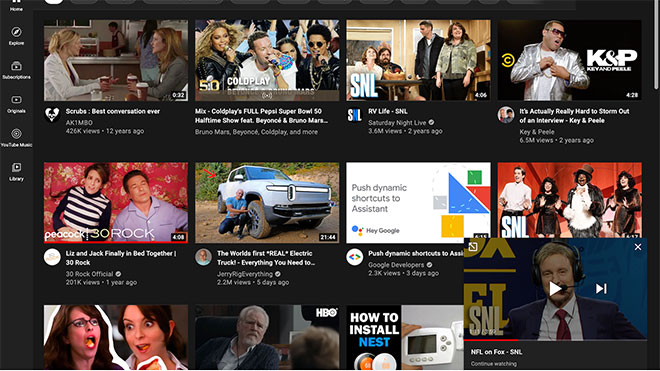660x371 pixels.
Task: Close the NFL on Fox miniplayer
Action: coord(638,247)
